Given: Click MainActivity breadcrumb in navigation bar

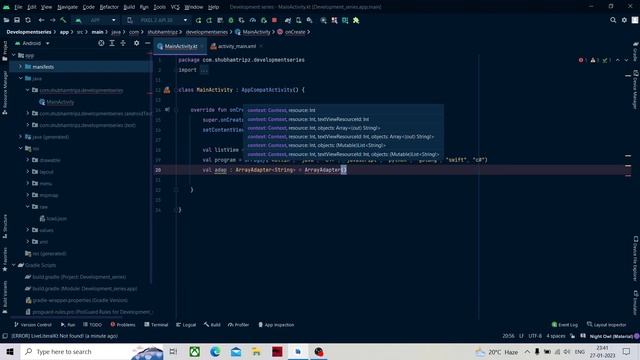Looking at the screenshot, I should point(253,32).
